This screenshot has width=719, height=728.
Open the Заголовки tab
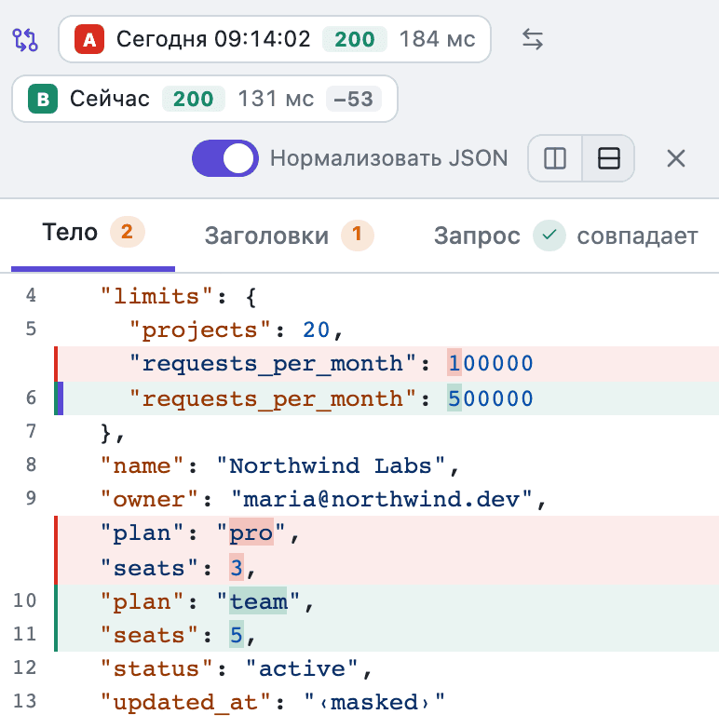[290, 236]
